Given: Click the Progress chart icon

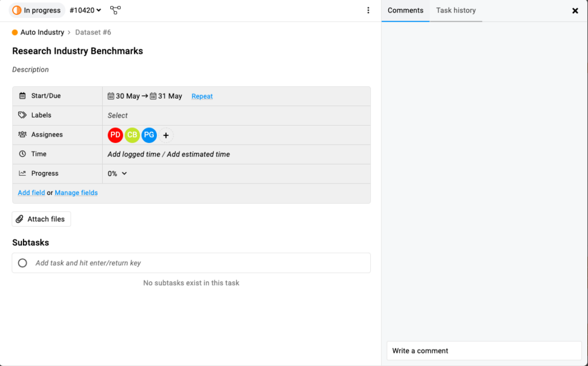Looking at the screenshot, I should coord(22,173).
